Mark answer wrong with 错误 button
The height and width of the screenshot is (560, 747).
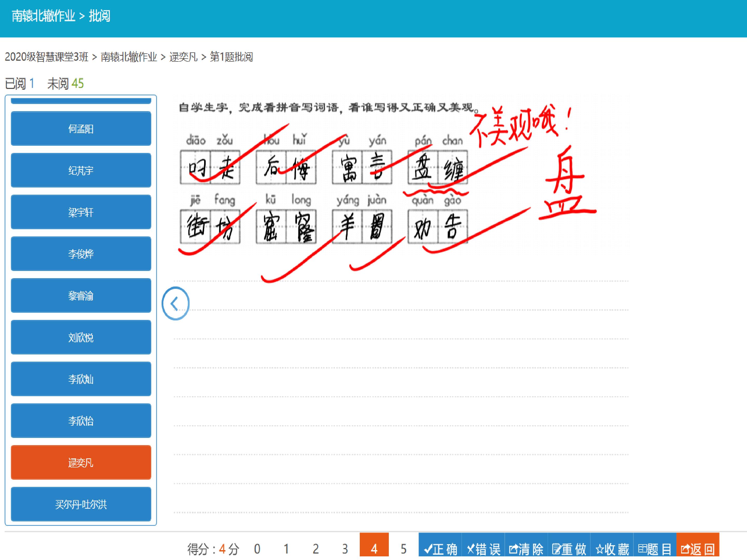[x=483, y=549]
